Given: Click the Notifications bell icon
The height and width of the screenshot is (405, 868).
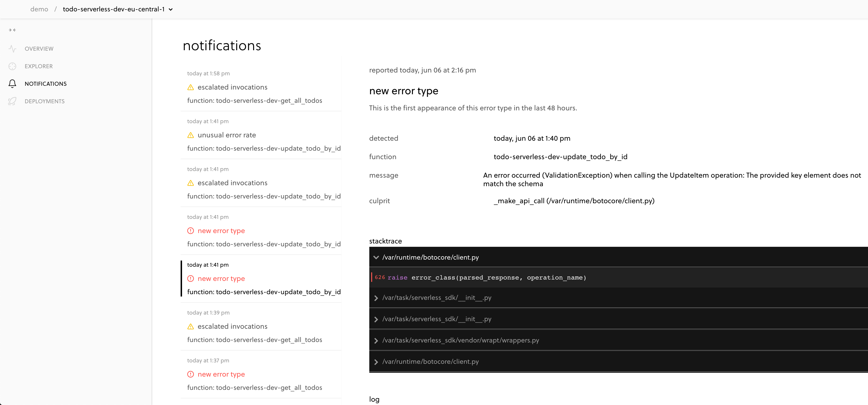Looking at the screenshot, I should (x=13, y=84).
